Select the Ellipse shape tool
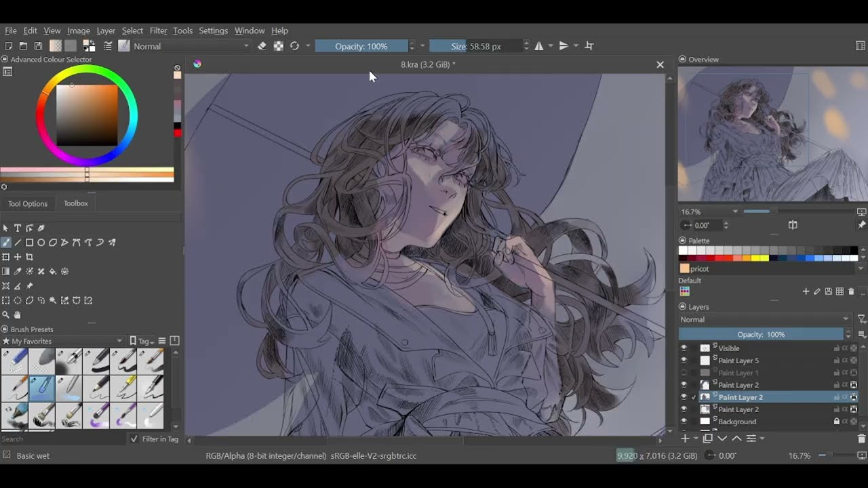The image size is (868, 488). pyautogui.click(x=41, y=242)
